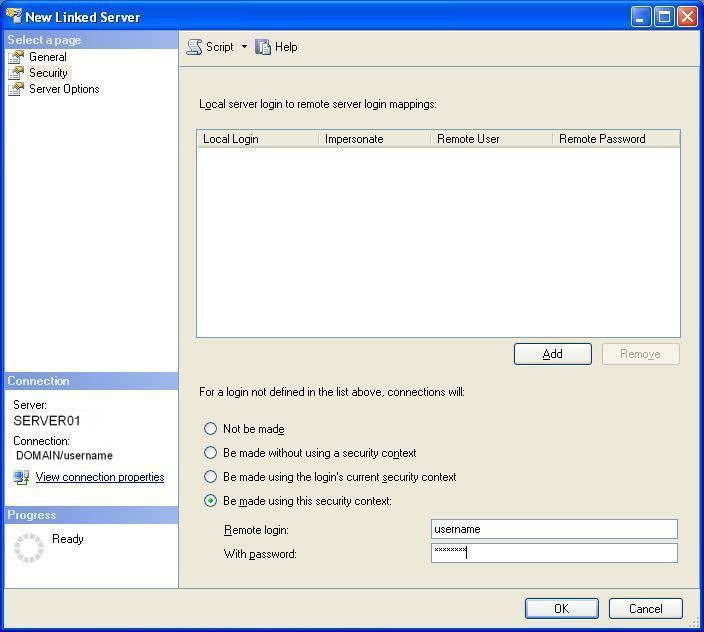Click the connection properties icon
This screenshot has width=704, height=632.
[21, 477]
